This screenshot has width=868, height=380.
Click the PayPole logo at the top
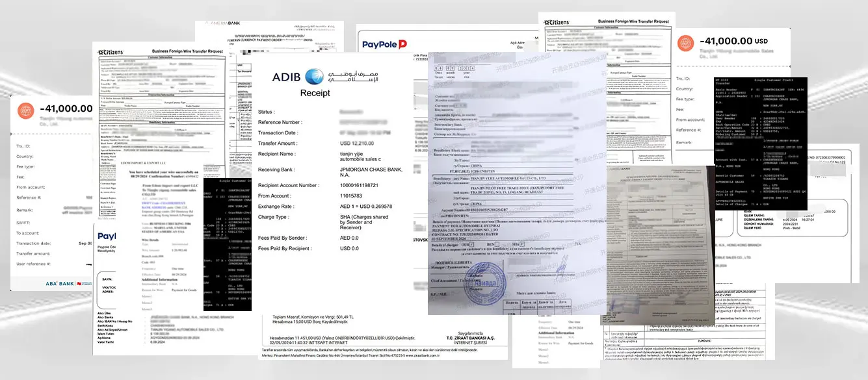[385, 45]
